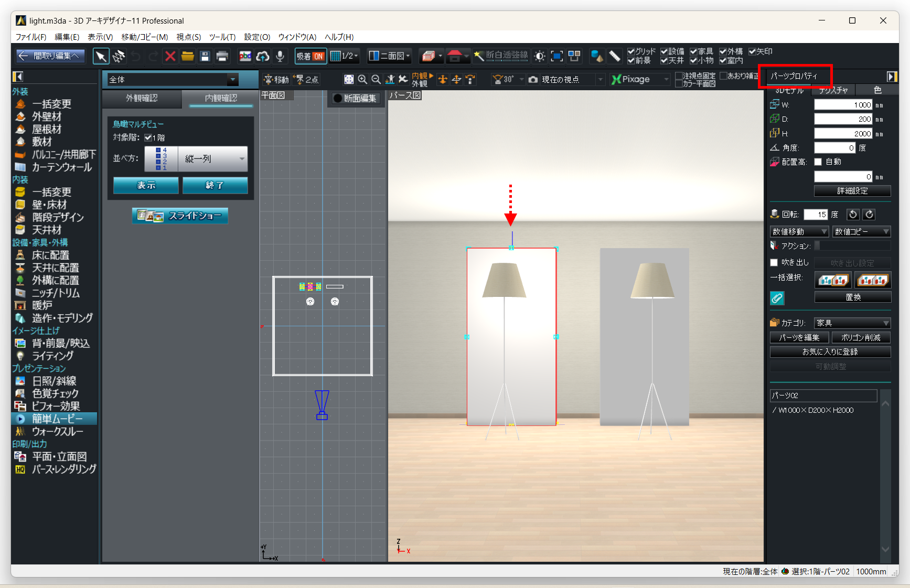Click the microphone icon
910x588 pixels.
point(280,56)
